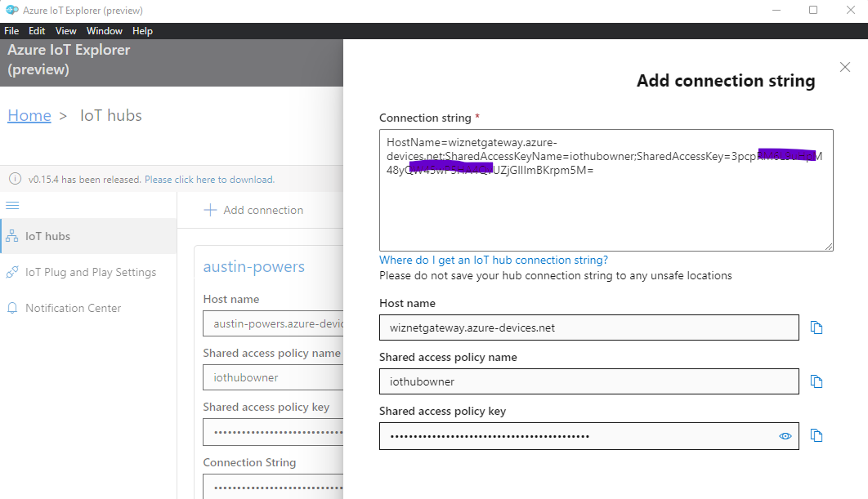
Task: Click the Notification Center bell icon
Action: click(12, 308)
